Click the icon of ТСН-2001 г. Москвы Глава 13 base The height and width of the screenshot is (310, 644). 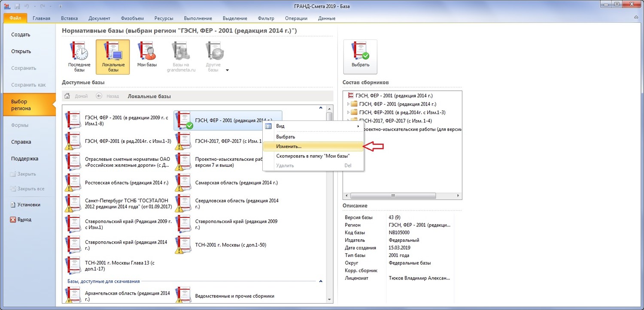click(x=73, y=266)
